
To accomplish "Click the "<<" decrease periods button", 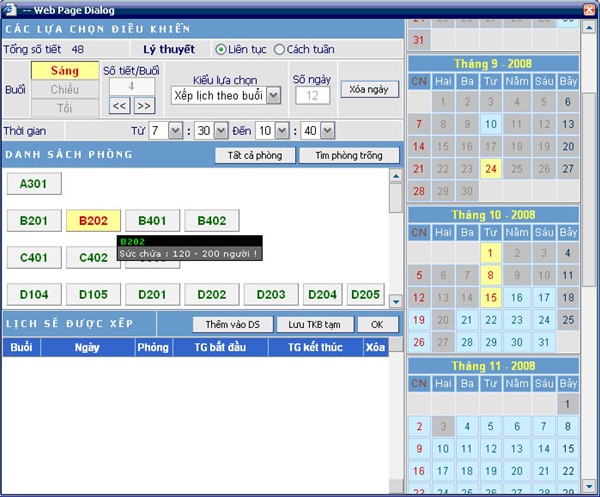I will coord(119,105).
